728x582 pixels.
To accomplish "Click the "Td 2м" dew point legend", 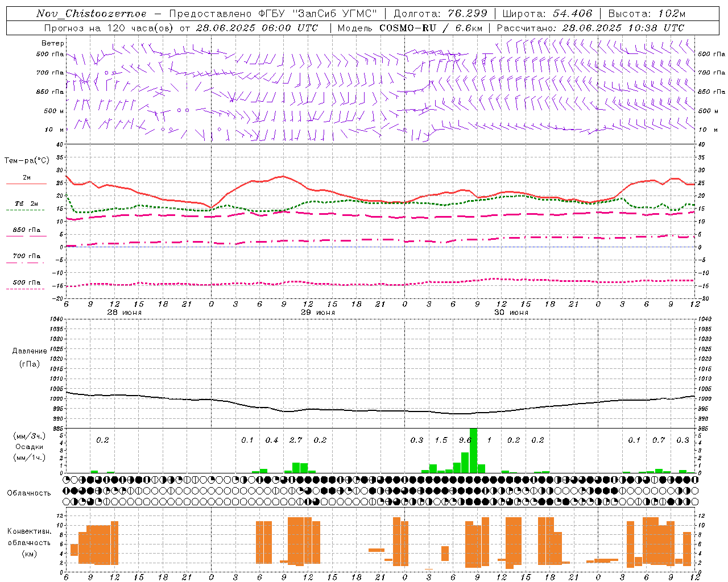I will pyautogui.click(x=26, y=203).
